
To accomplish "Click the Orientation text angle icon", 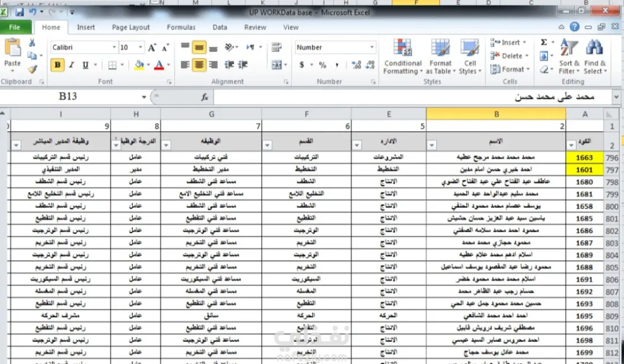I will 229,47.
